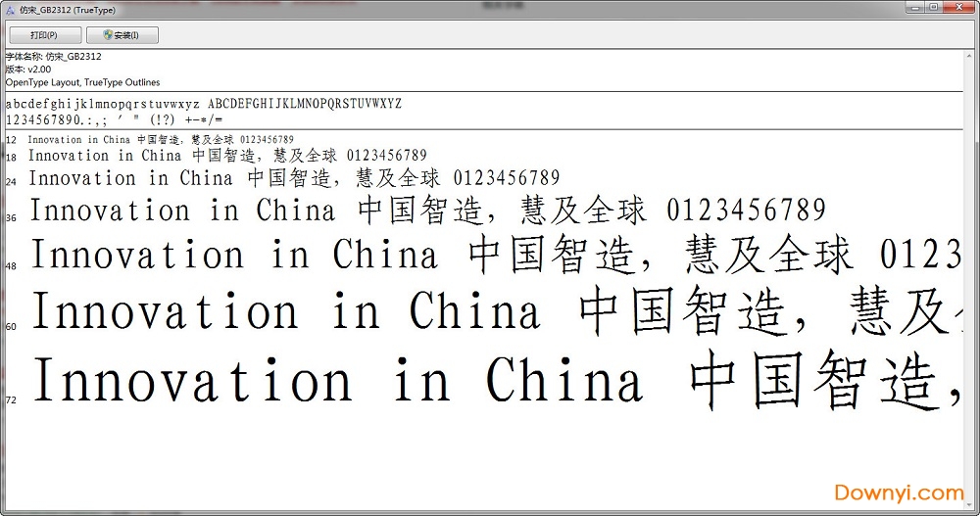
Task: Click the 字体名称: 仿宋_GB2312 text
Action: (54, 56)
